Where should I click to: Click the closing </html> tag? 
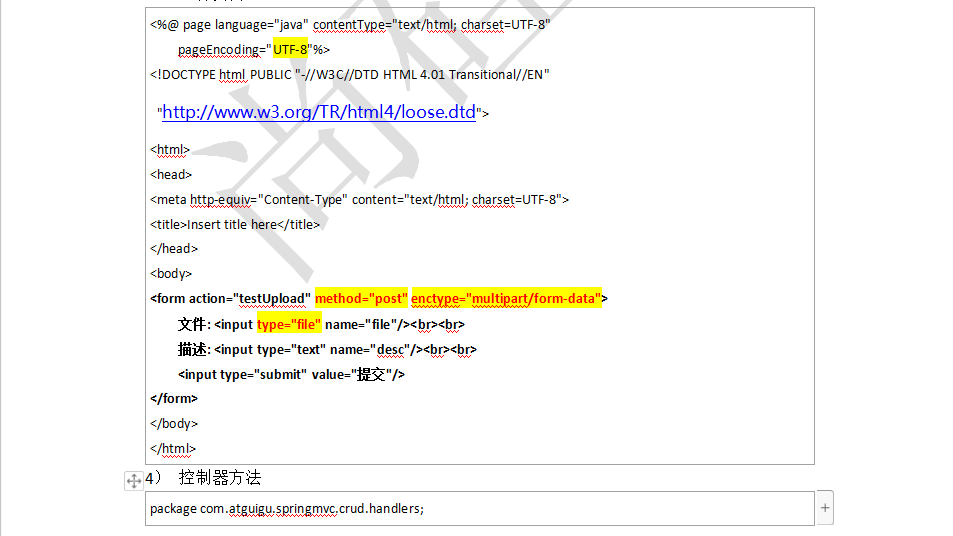173,448
